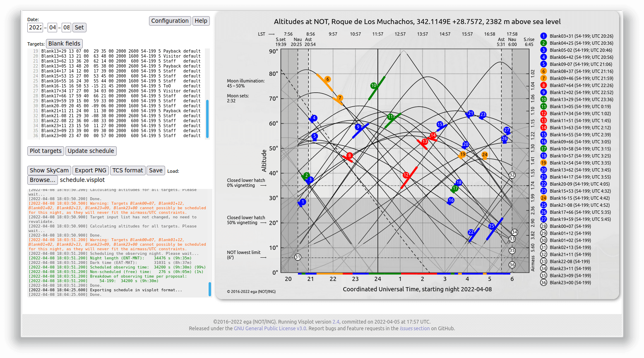
Task: Click blue target marker 22 on plot
Action: (471, 232)
